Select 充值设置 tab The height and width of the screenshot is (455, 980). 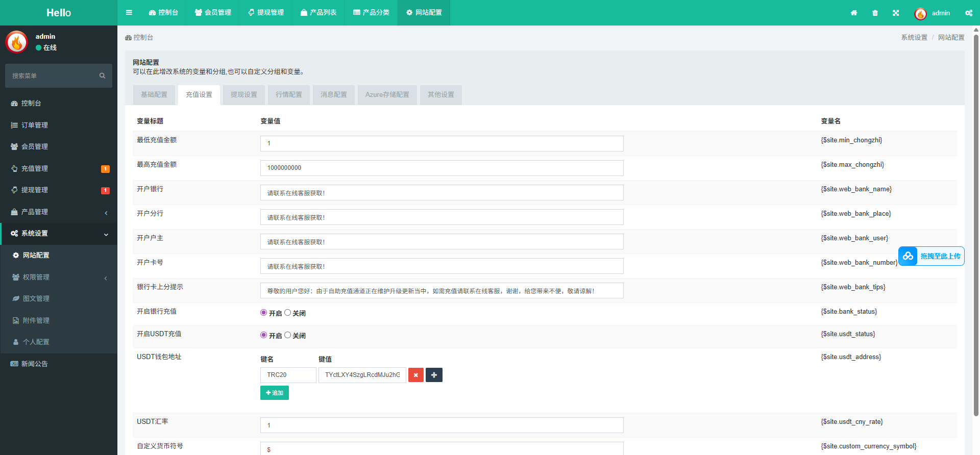(x=199, y=95)
